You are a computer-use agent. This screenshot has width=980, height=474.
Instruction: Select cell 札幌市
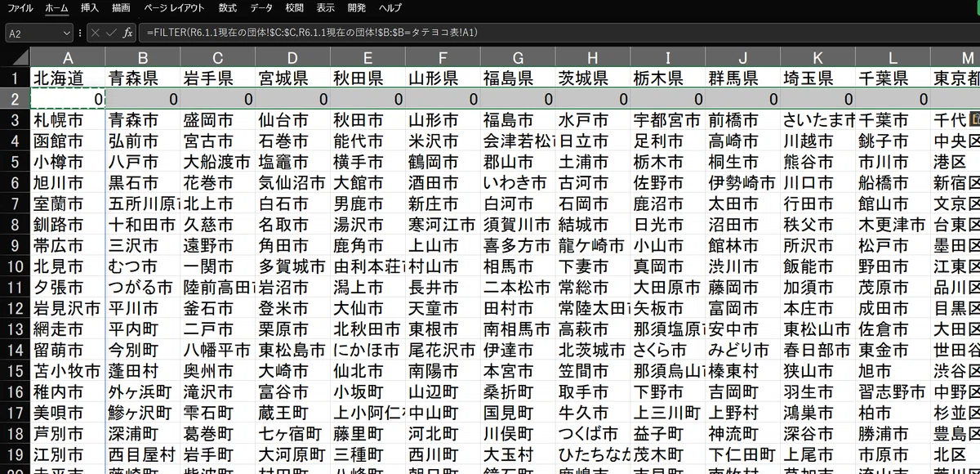click(68, 120)
